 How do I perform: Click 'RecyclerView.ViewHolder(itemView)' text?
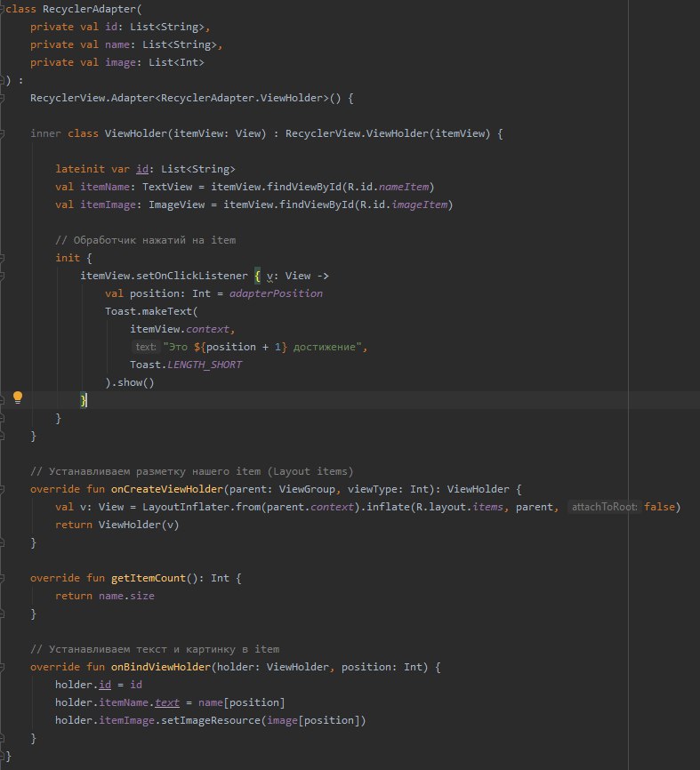click(388, 133)
